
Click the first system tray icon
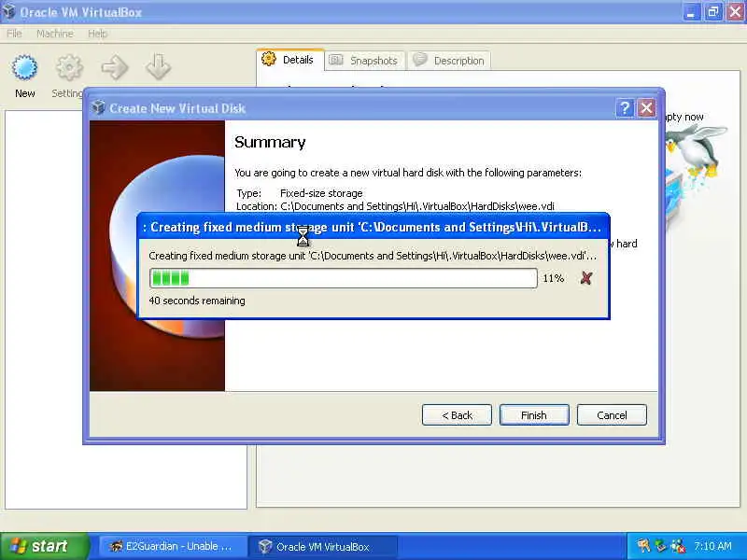pos(643,546)
